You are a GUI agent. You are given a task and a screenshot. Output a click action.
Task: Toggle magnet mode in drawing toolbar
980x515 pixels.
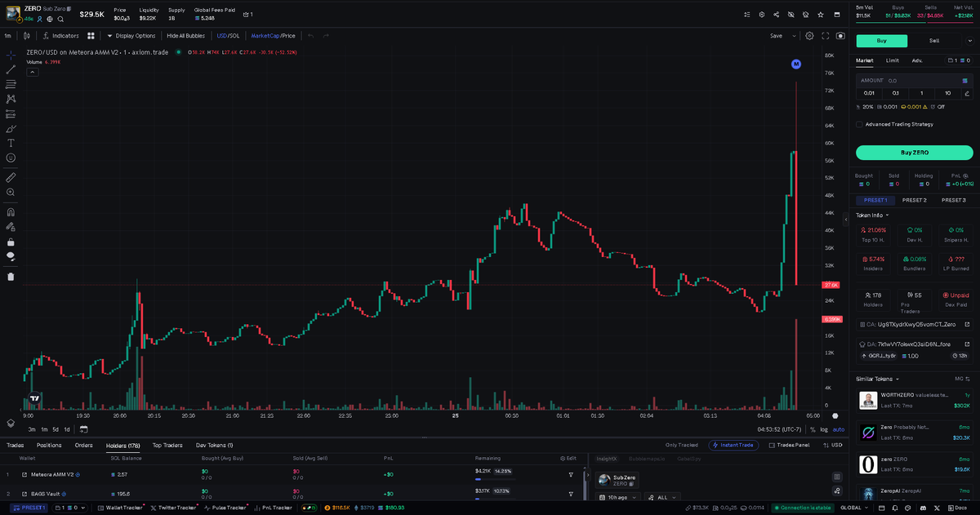[11, 211]
